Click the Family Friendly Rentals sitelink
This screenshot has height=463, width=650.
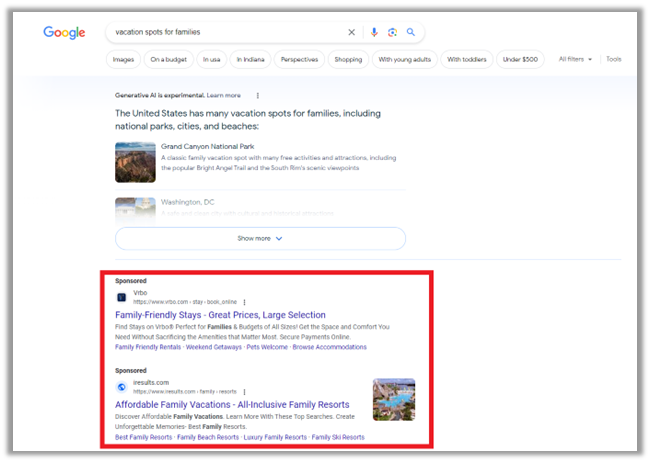coord(148,347)
